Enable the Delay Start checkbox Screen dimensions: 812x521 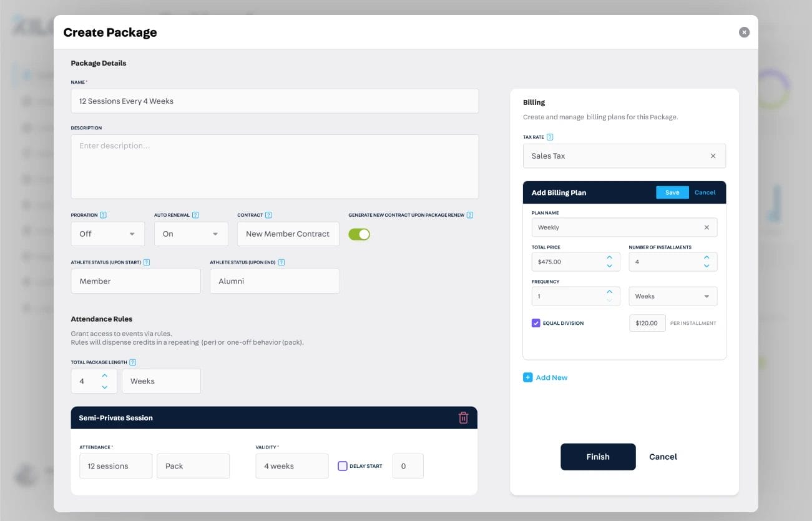[x=342, y=465]
